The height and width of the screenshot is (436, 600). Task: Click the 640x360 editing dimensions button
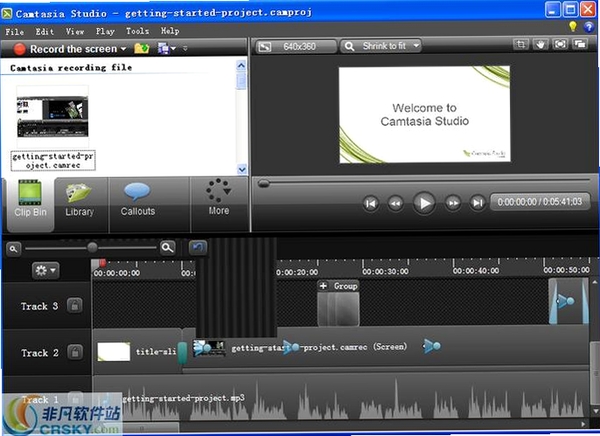pyautogui.click(x=296, y=47)
